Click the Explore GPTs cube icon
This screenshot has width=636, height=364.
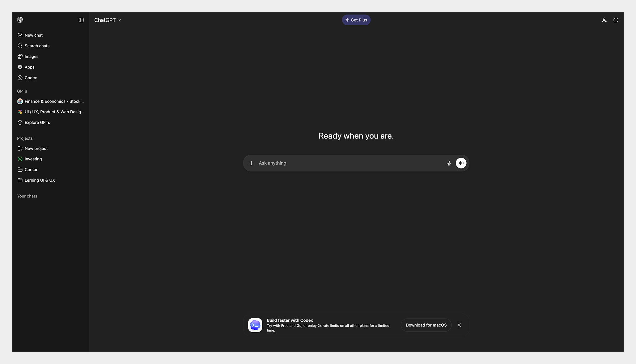click(20, 122)
